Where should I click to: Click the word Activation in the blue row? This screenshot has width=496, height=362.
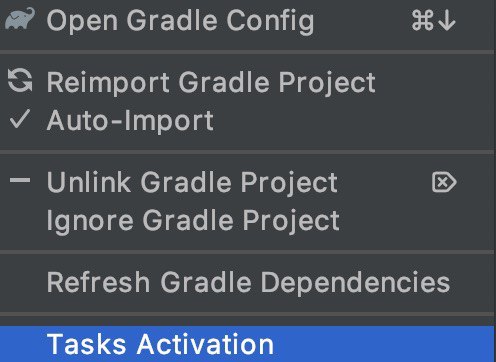205,344
